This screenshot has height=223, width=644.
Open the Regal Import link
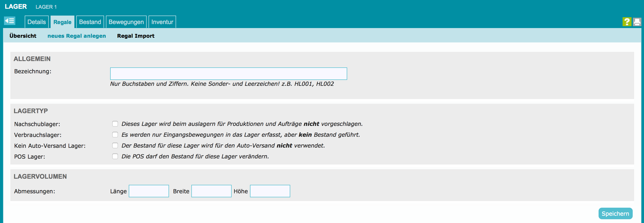(x=136, y=36)
